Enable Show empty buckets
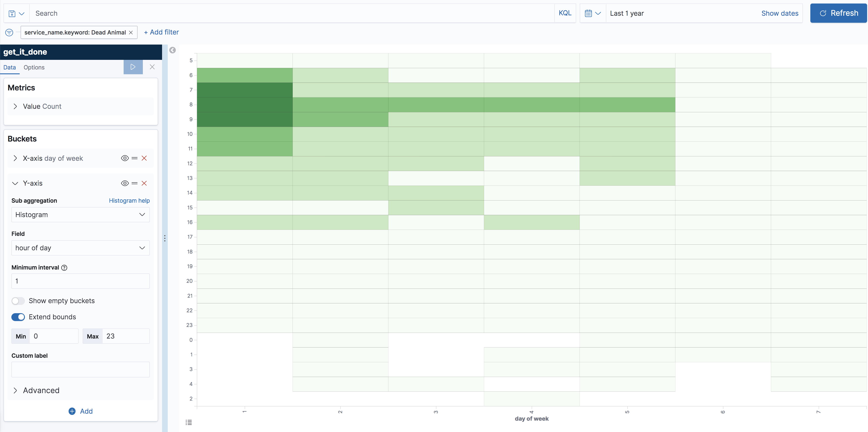The height and width of the screenshot is (432, 868). [x=18, y=301]
